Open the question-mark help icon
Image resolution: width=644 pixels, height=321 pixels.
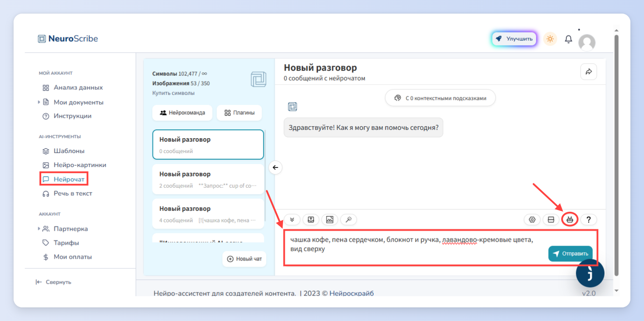[589, 220]
